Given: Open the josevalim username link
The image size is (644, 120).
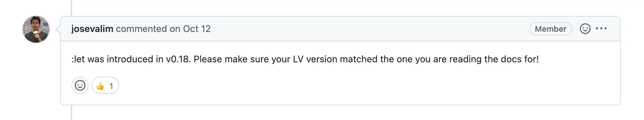Looking at the screenshot, I should pyautogui.click(x=92, y=29).
